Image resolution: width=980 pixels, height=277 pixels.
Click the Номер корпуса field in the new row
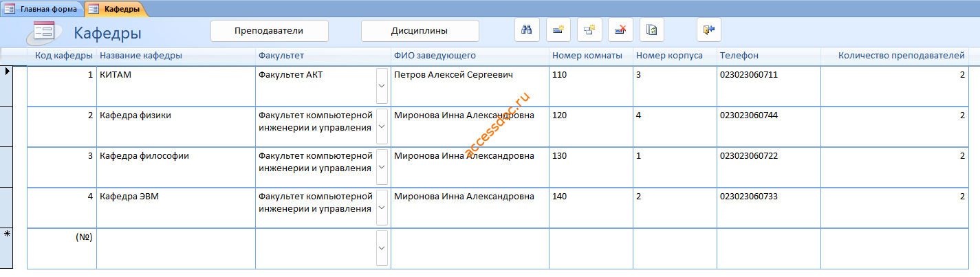pyautogui.click(x=675, y=248)
